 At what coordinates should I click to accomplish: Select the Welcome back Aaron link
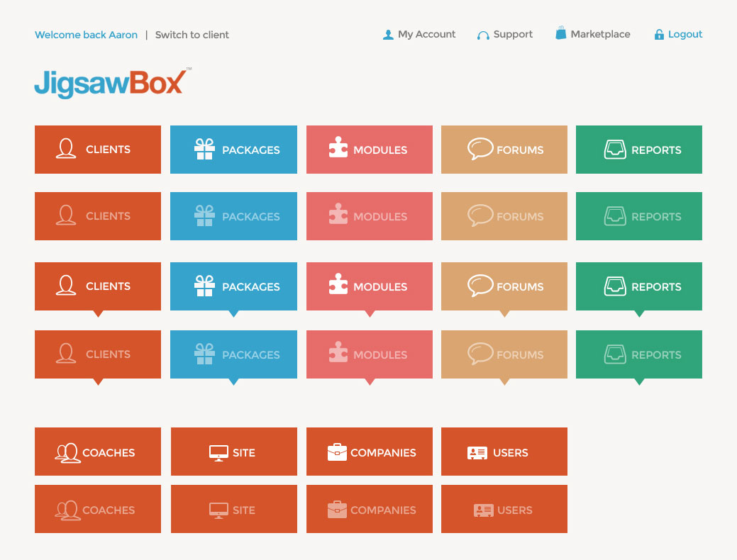point(86,35)
